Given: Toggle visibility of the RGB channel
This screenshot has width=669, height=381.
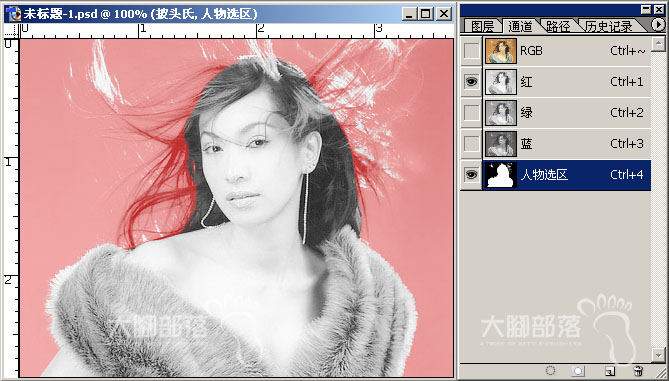Looking at the screenshot, I should [x=471, y=51].
